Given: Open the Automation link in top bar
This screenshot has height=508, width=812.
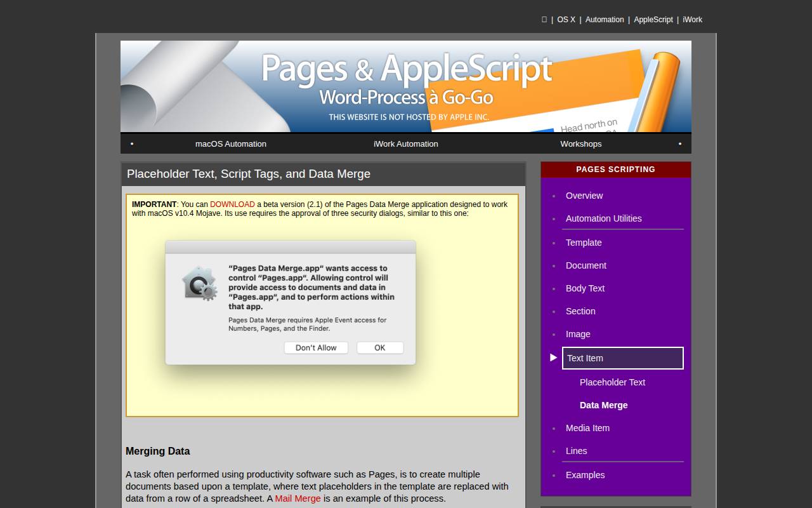Looking at the screenshot, I should click(x=605, y=20).
